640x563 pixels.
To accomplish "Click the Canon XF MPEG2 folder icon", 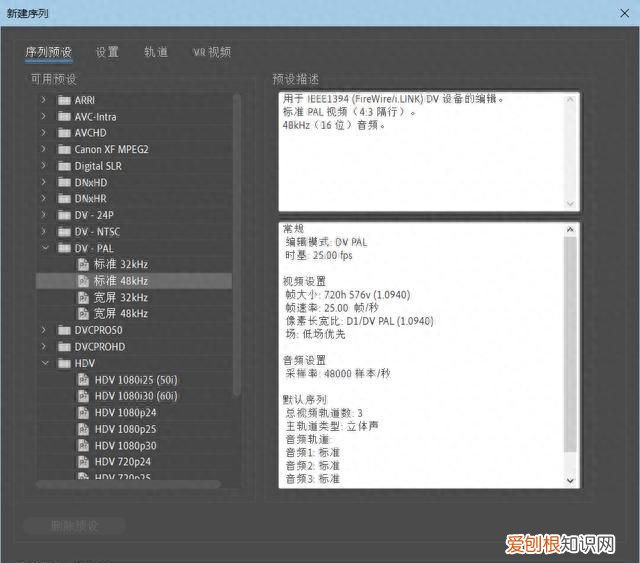I will click(64, 149).
